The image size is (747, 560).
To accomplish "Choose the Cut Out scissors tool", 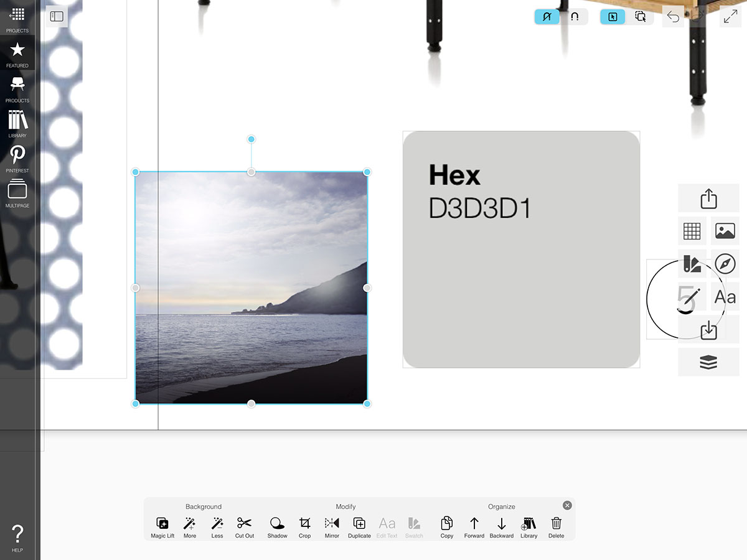I will coord(245,527).
